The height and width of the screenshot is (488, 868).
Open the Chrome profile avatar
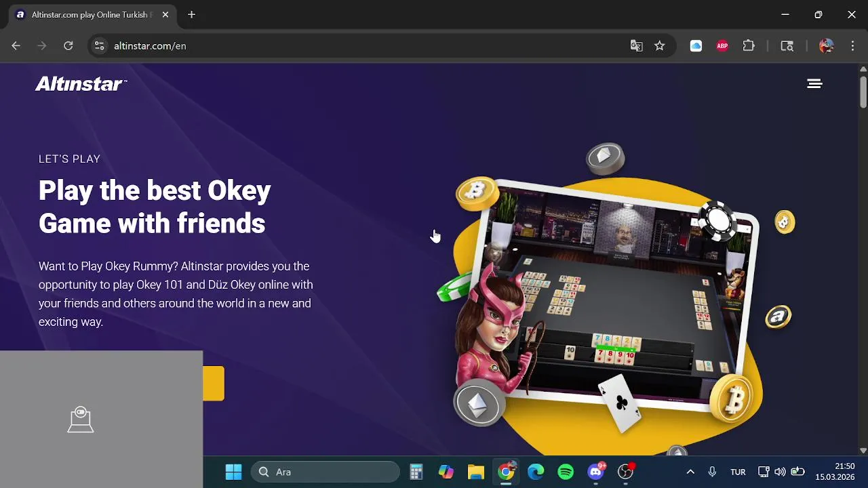click(826, 45)
